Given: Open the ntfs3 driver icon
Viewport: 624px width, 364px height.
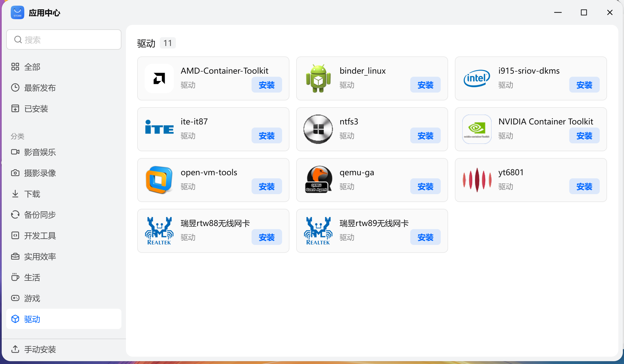Looking at the screenshot, I should [318, 129].
